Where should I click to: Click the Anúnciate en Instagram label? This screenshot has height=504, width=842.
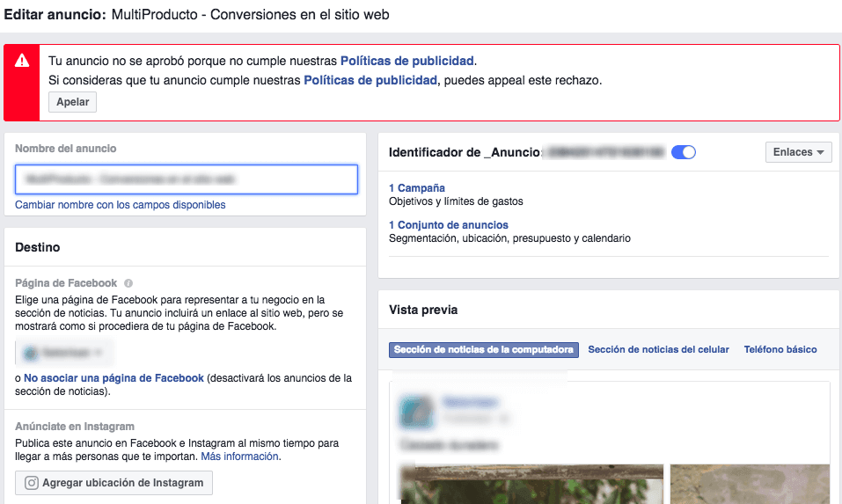pos(75,427)
